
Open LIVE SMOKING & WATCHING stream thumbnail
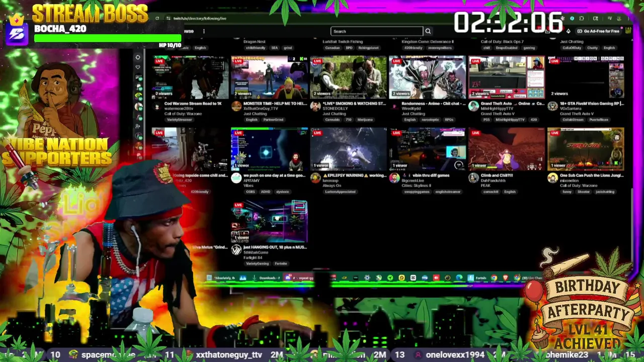(349, 77)
